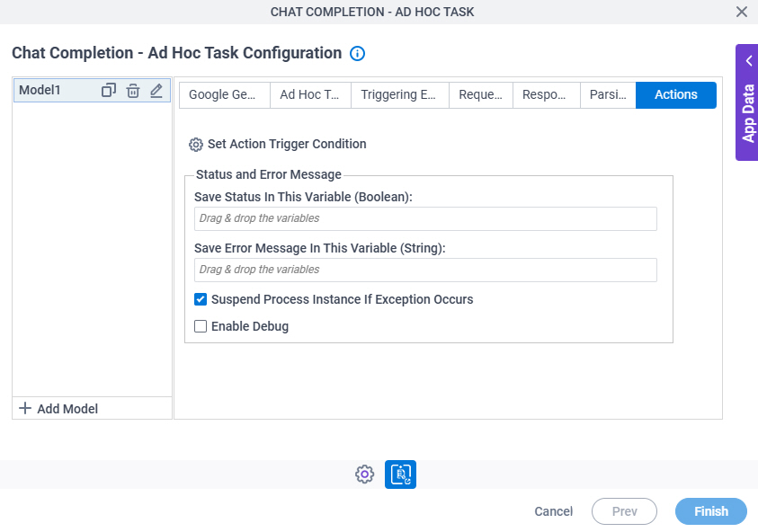Go to the Triggering E... tab
Screen dimensions: 758x532
click(x=400, y=94)
